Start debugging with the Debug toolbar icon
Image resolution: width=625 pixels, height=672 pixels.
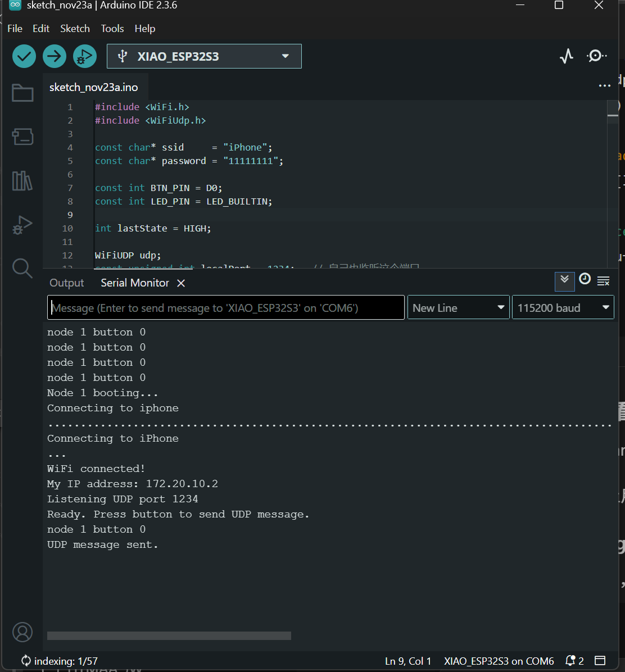click(85, 56)
